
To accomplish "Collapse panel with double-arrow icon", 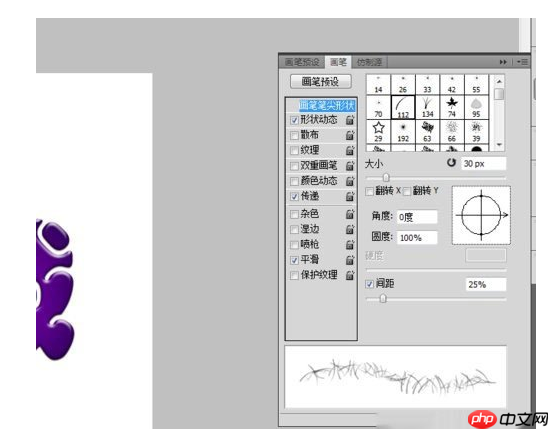I will tap(503, 62).
